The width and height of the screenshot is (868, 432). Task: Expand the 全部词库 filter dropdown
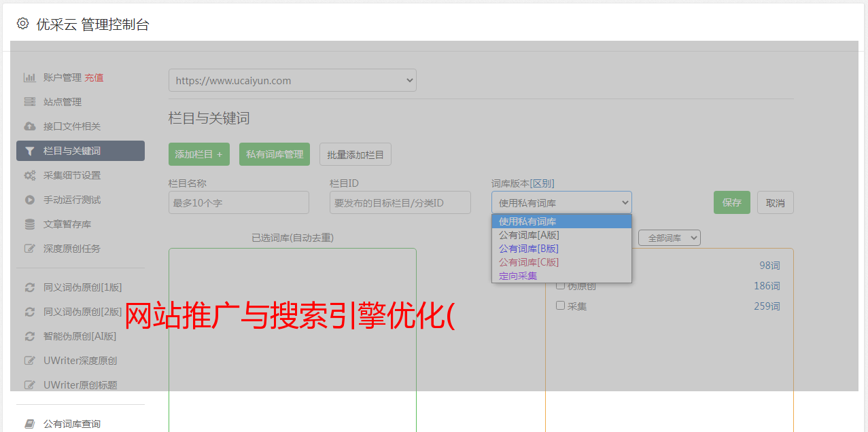point(669,238)
